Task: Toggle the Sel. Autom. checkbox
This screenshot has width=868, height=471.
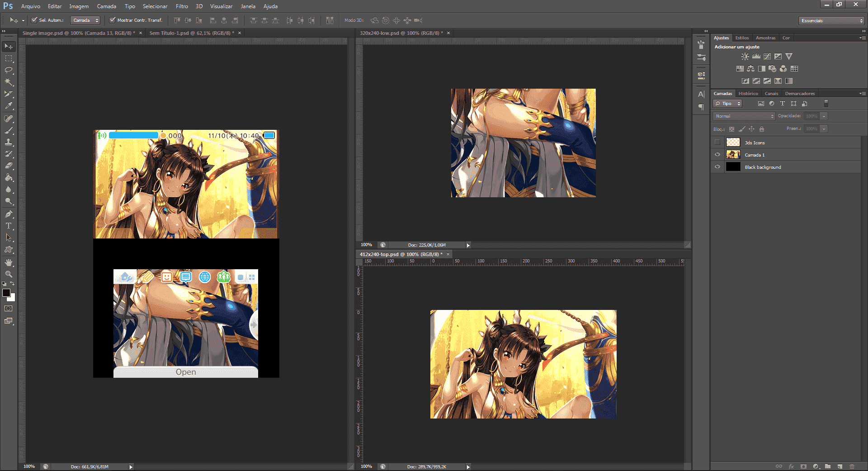Action: [34, 20]
